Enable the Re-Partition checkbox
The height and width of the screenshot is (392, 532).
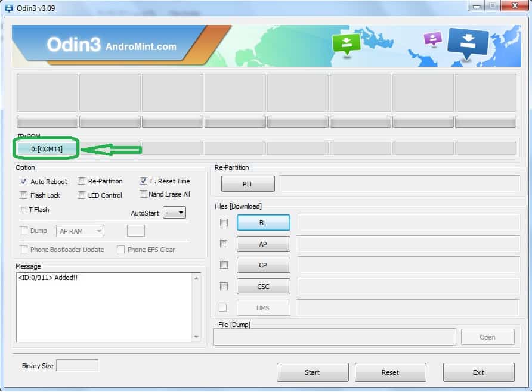pos(82,181)
